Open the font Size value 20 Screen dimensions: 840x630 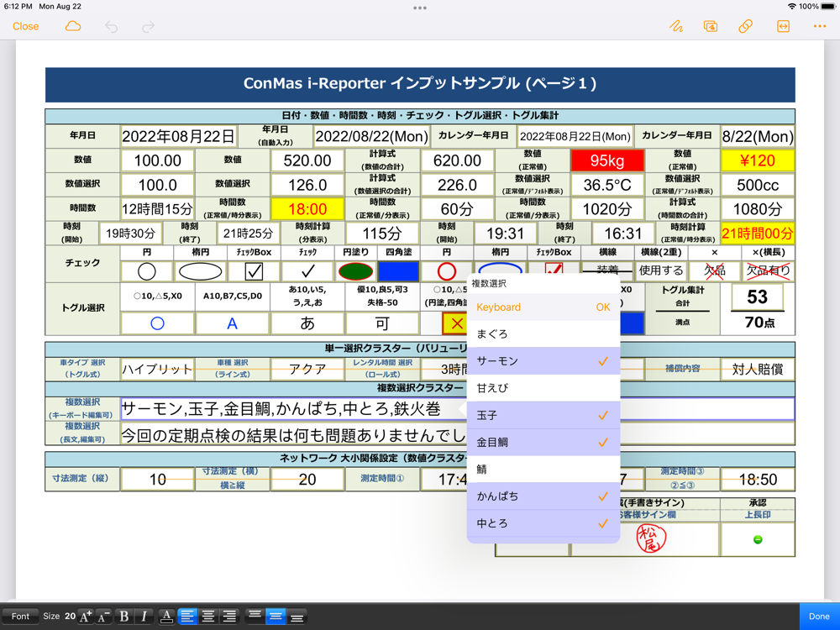(71, 616)
